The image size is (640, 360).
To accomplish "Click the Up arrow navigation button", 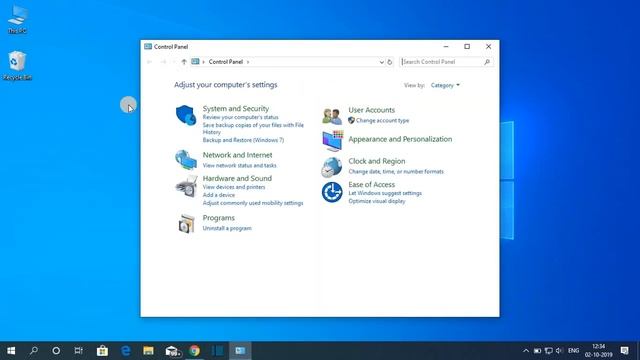I will 184,62.
